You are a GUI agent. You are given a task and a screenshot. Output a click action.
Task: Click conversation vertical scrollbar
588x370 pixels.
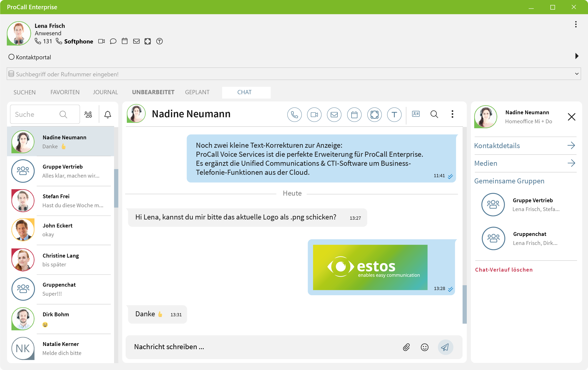pyautogui.click(x=464, y=304)
